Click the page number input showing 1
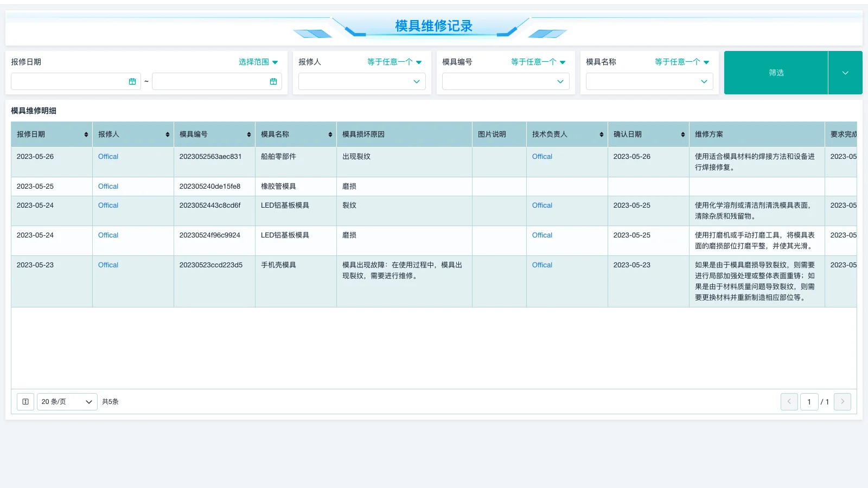Screen dimensions: 868x488 (809, 402)
